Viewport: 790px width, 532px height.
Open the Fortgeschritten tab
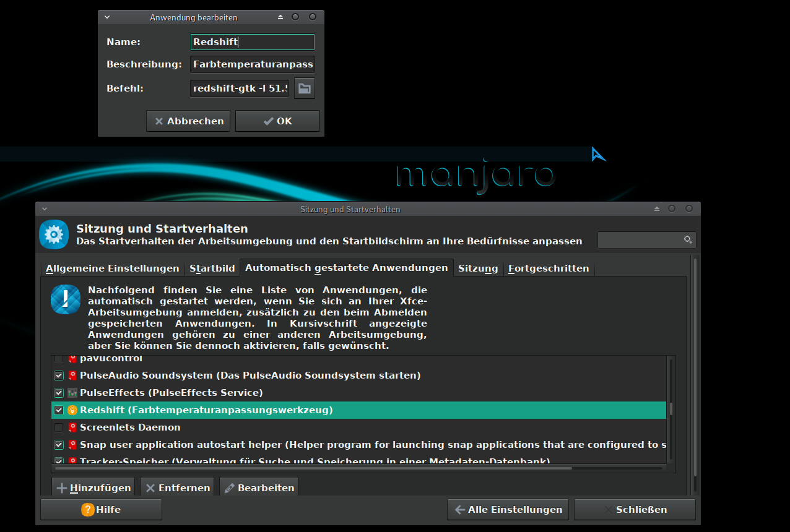(548, 268)
